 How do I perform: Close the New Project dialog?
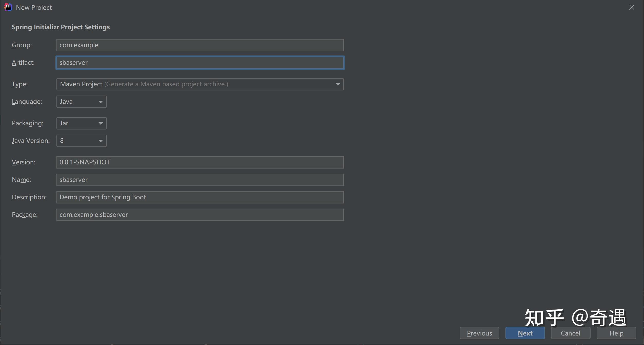pyautogui.click(x=631, y=7)
